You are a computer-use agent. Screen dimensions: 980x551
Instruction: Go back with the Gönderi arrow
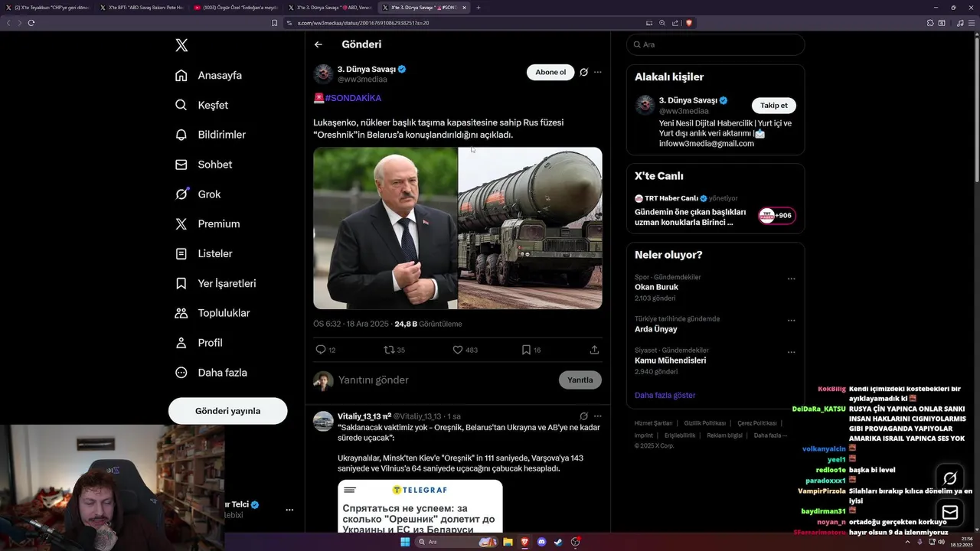click(318, 44)
